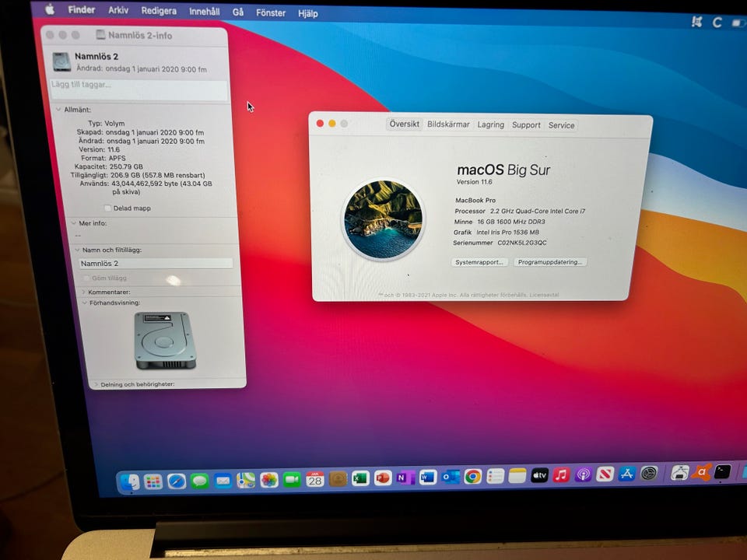This screenshot has width=747, height=560.
Task: Launch Google Chrome from the dock
Action: [x=472, y=476]
